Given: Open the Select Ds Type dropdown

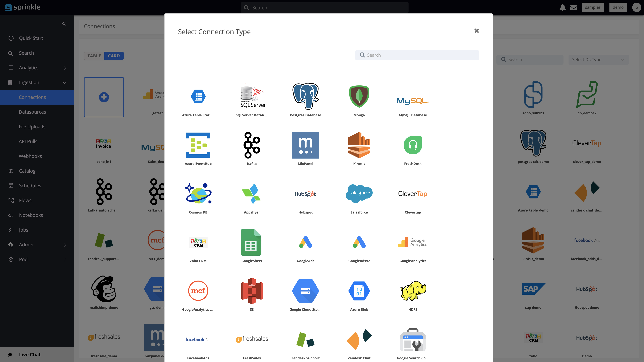Looking at the screenshot, I should (599, 59).
